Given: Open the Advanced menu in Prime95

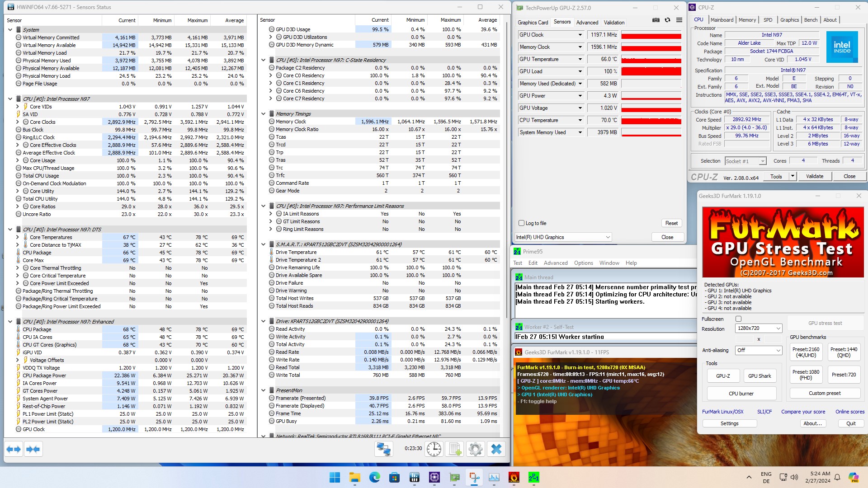Looking at the screenshot, I should (x=555, y=263).
